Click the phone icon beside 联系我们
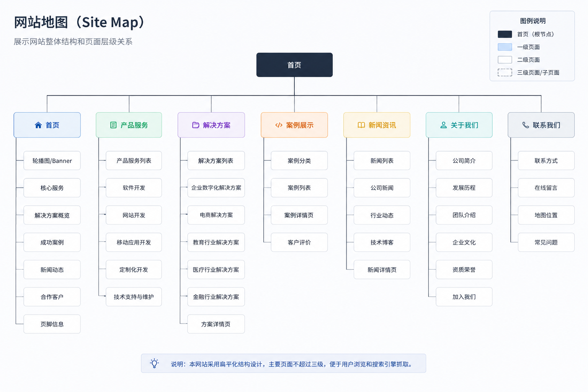The image size is (588, 392). point(526,125)
